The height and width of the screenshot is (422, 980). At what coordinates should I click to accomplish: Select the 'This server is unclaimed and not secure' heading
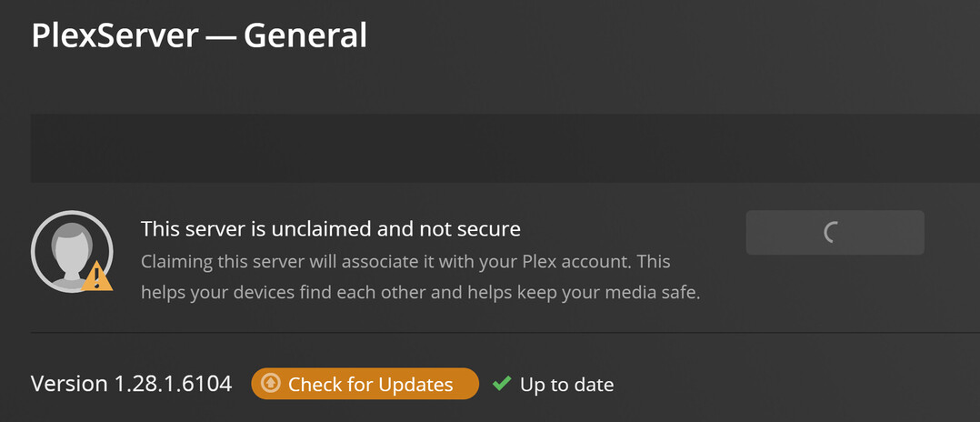[x=331, y=228]
